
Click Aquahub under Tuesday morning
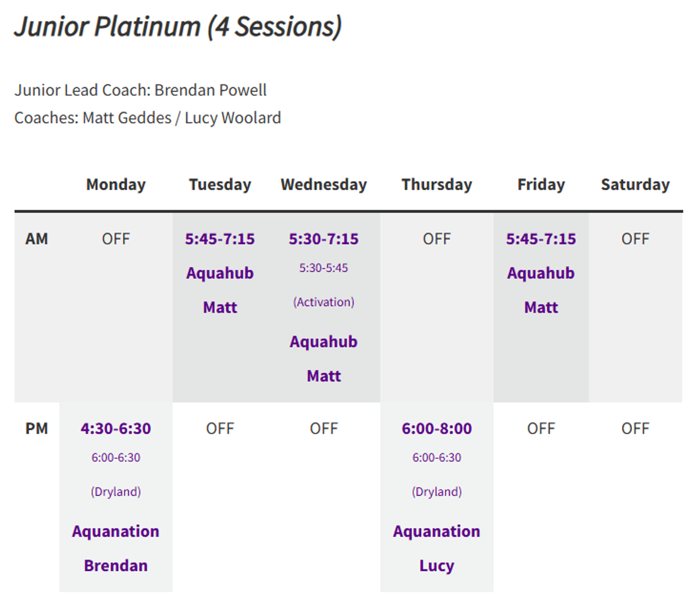220,273
